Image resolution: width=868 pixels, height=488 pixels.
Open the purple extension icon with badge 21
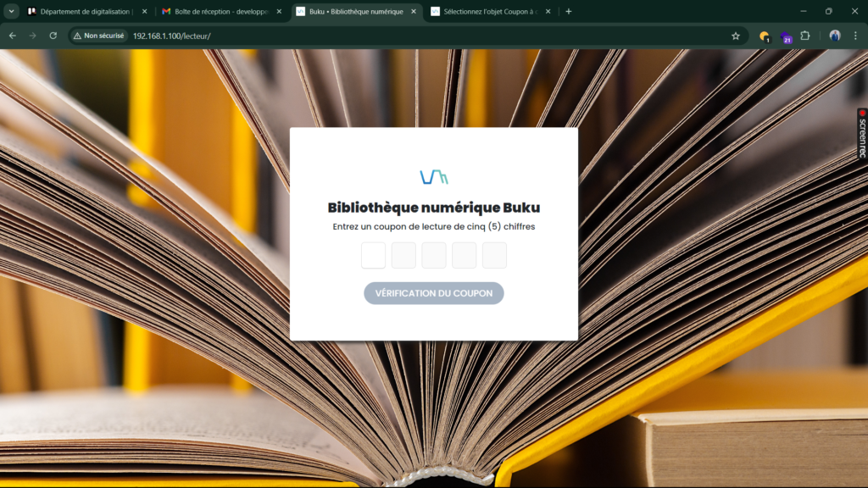[x=786, y=36]
